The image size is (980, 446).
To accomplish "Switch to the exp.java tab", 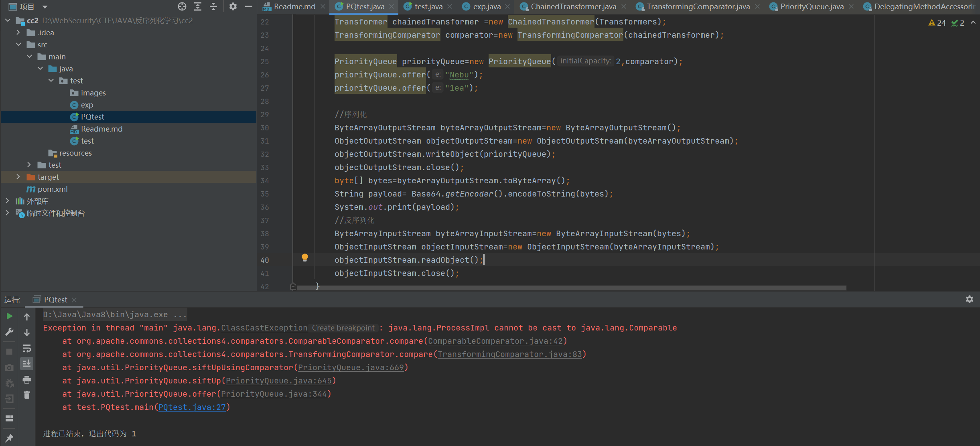I will [486, 6].
